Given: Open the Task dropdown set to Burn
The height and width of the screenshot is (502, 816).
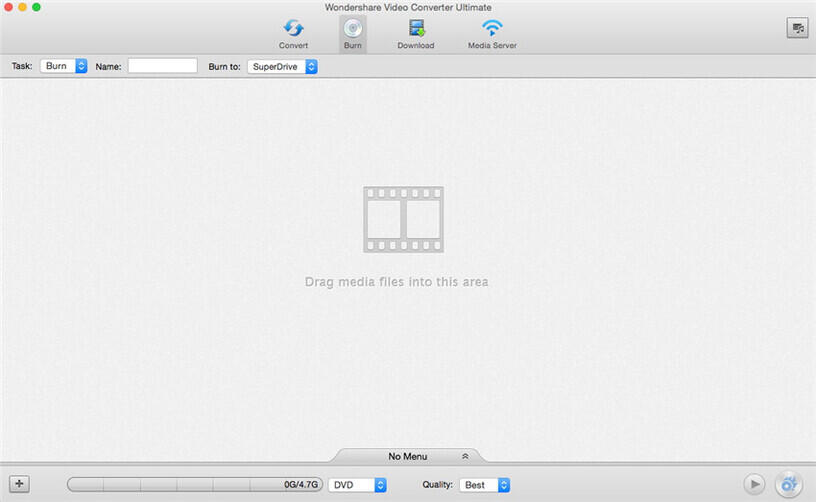Looking at the screenshot, I should pos(63,66).
